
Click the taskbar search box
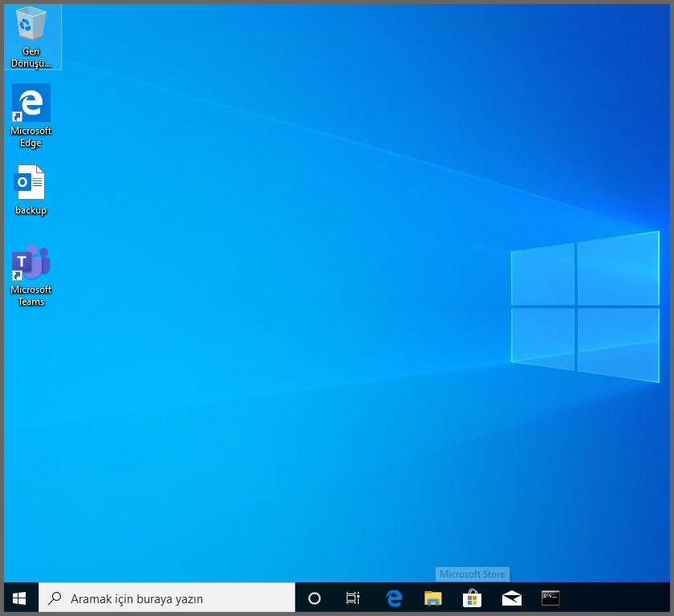pyautogui.click(x=167, y=598)
